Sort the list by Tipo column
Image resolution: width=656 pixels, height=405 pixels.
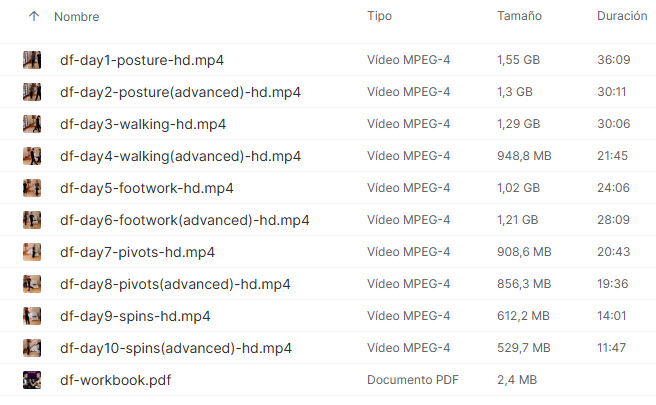pyautogui.click(x=379, y=17)
